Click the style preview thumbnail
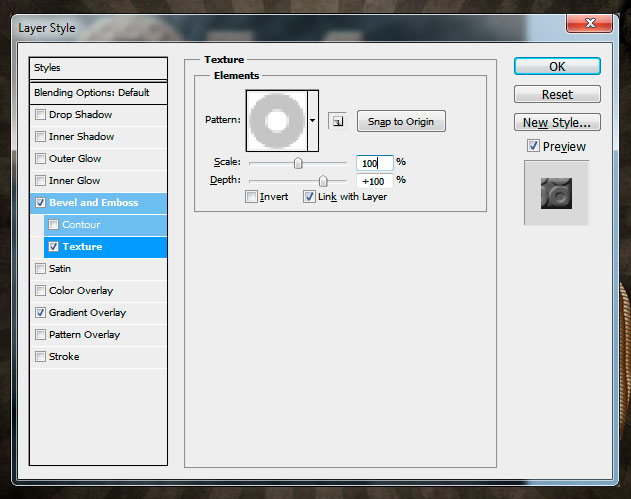631x499 pixels. pyautogui.click(x=556, y=193)
